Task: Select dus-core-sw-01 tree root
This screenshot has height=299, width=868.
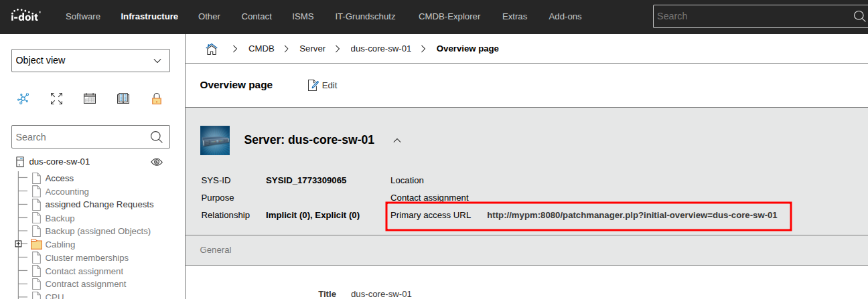Action: pyautogui.click(x=60, y=161)
